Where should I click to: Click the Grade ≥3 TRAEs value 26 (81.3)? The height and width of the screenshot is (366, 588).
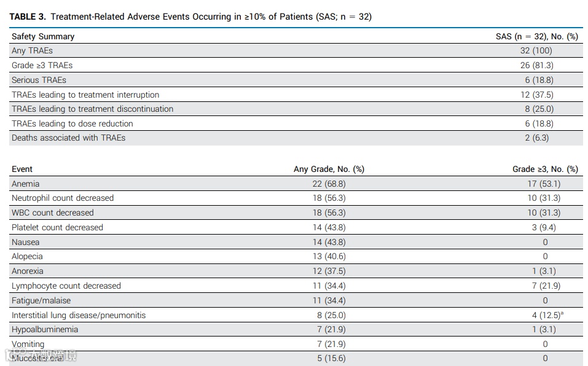[x=536, y=65]
